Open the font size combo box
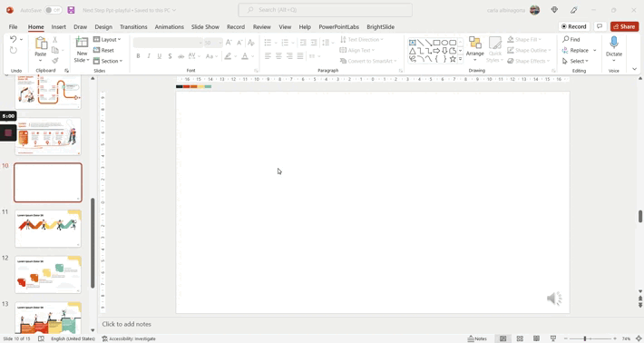The width and height of the screenshot is (644, 343). click(x=213, y=43)
